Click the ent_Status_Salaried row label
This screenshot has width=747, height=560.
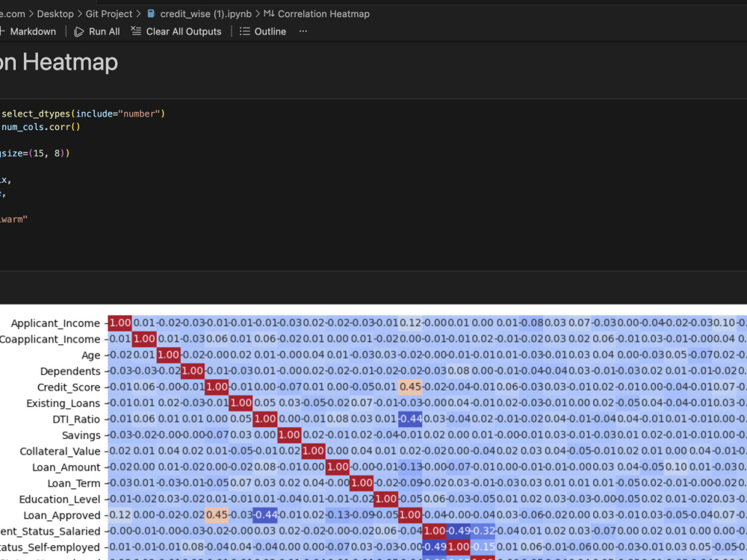pyautogui.click(x=50, y=532)
